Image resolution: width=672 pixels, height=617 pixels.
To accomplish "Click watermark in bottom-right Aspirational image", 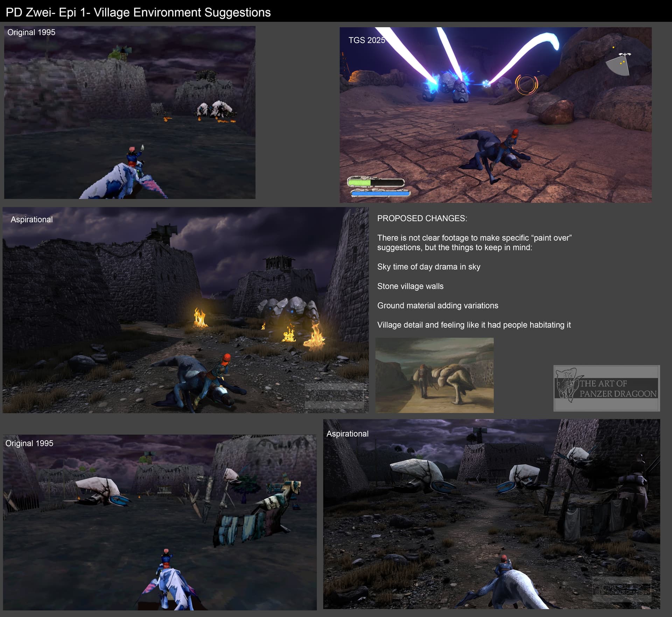I will click(621, 589).
